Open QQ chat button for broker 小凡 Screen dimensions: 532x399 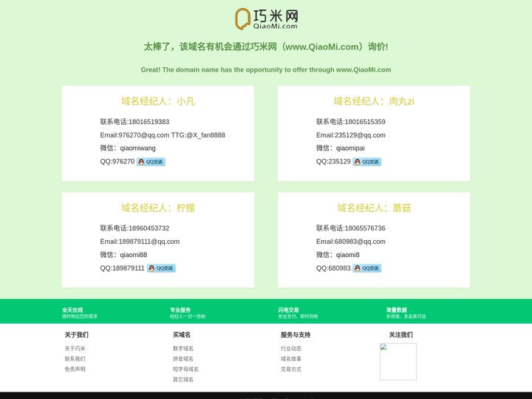[x=151, y=162]
